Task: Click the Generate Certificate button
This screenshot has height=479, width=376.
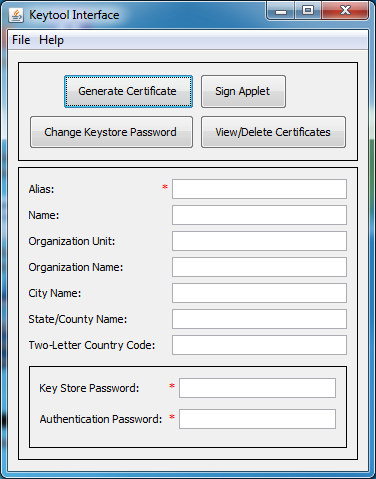Action: pyautogui.click(x=128, y=91)
